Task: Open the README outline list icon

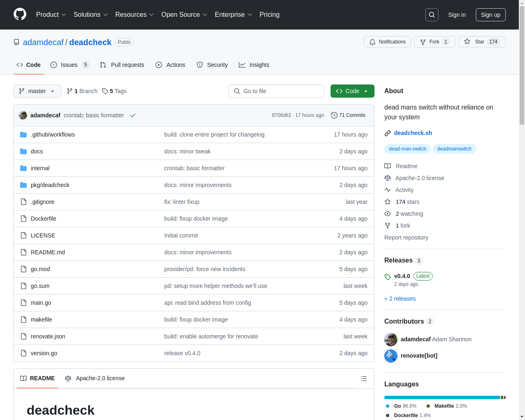Action: (x=364, y=379)
